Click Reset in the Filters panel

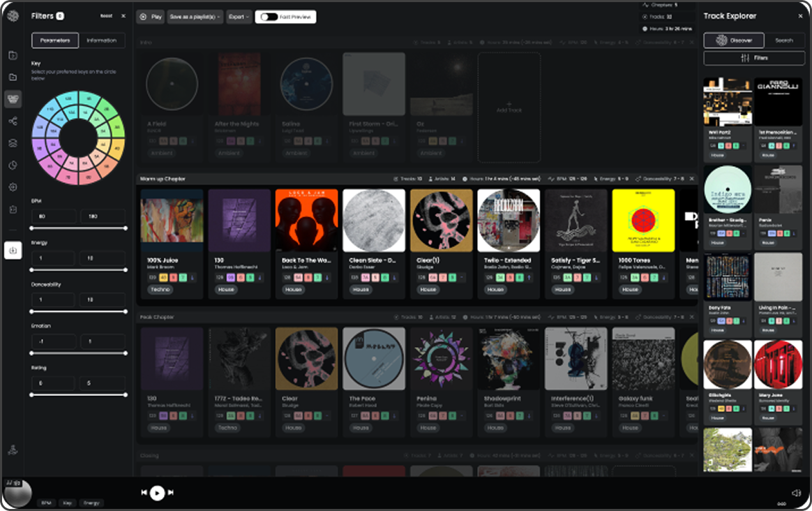[x=106, y=16]
